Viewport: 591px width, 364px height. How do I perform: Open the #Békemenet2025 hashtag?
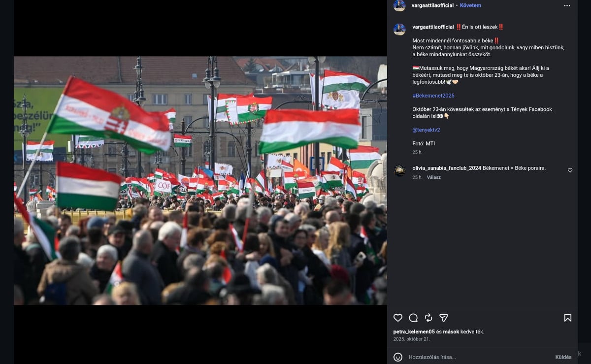pos(433,95)
